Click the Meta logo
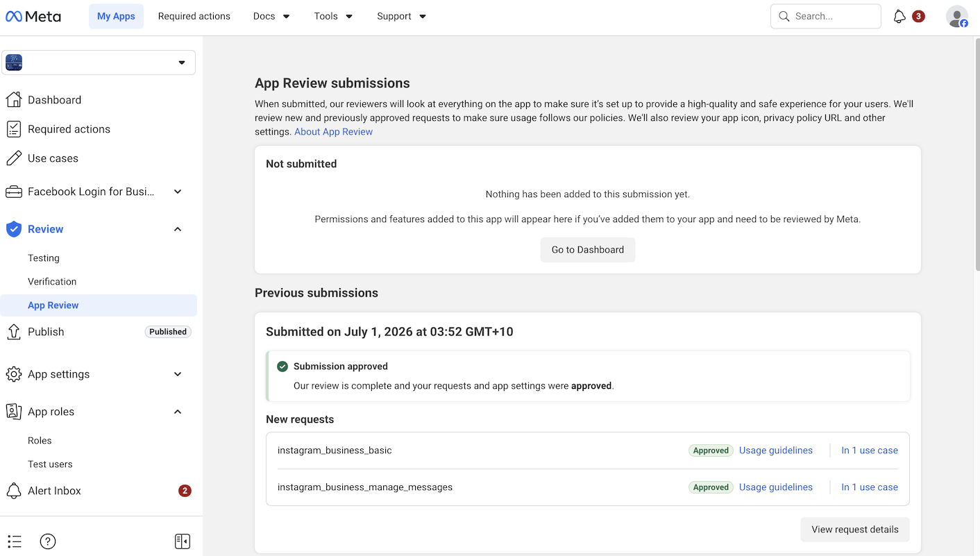Screen dimensions: 980x556 33,16
